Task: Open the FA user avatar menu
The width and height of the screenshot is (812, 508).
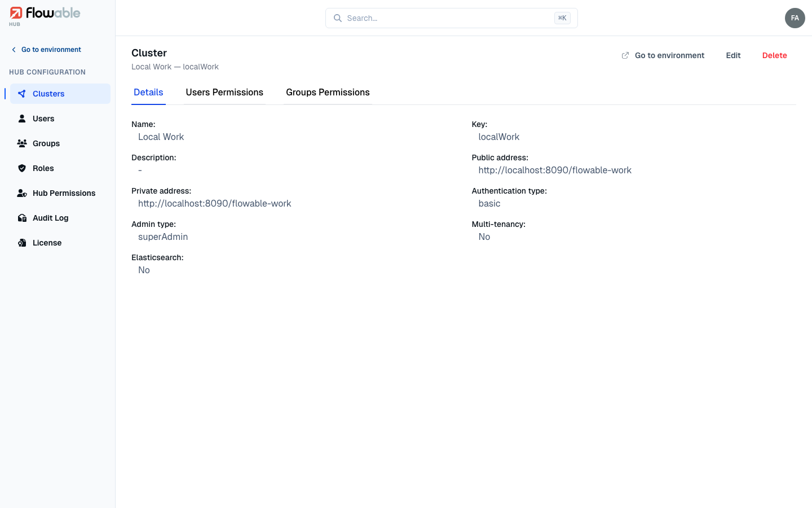Action: pyautogui.click(x=795, y=18)
